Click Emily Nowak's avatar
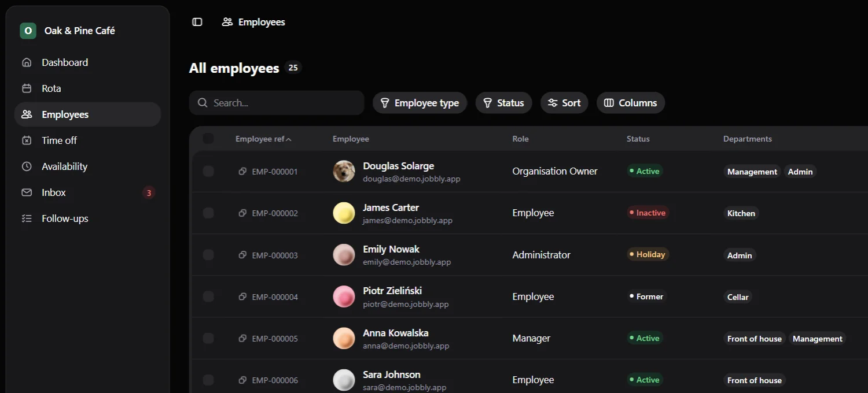868x393 pixels. [344, 255]
